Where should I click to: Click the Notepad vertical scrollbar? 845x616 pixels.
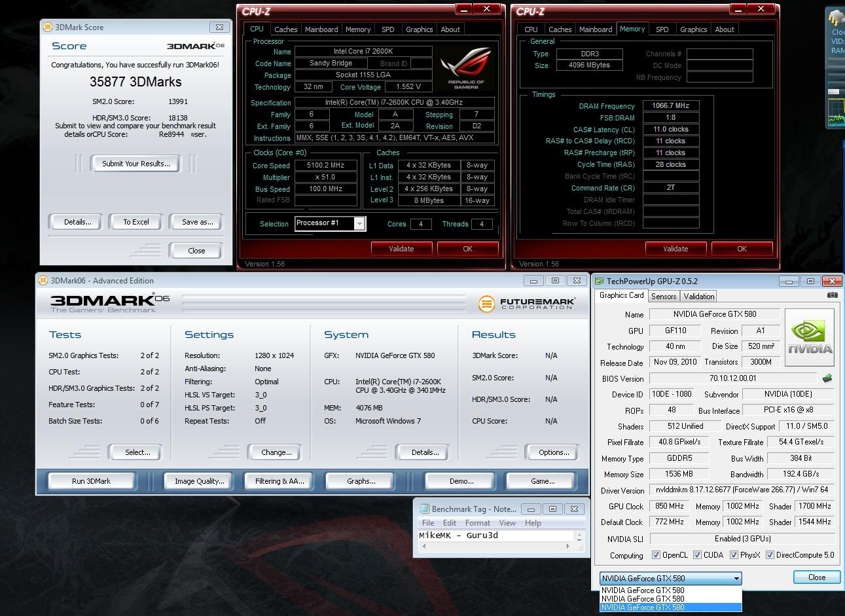579,536
